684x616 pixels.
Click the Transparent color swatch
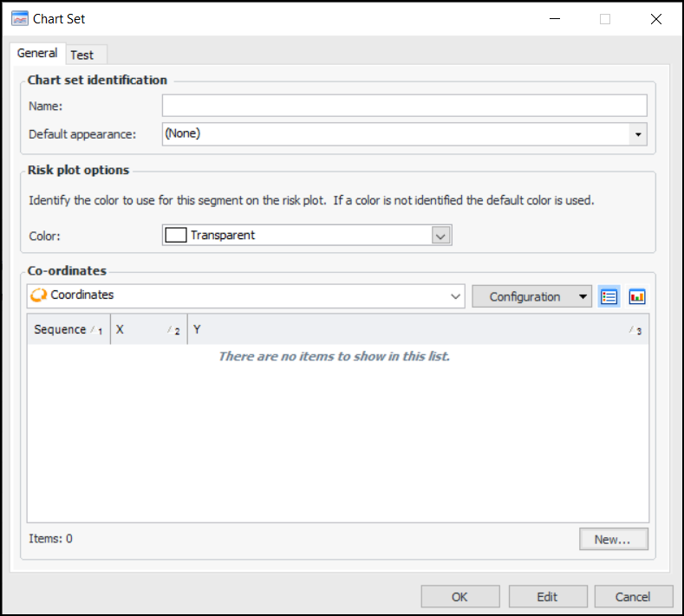point(176,235)
